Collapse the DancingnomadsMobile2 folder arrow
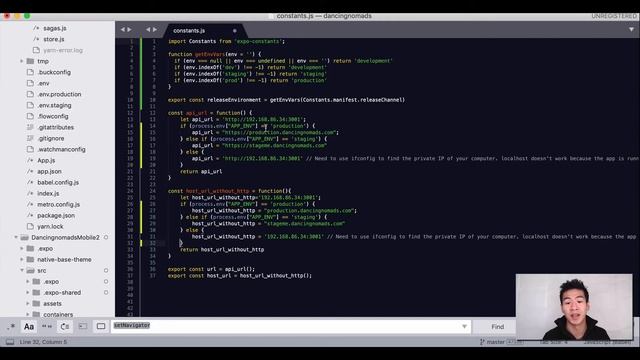Screen dimensions: 640x360 click(x=16, y=238)
